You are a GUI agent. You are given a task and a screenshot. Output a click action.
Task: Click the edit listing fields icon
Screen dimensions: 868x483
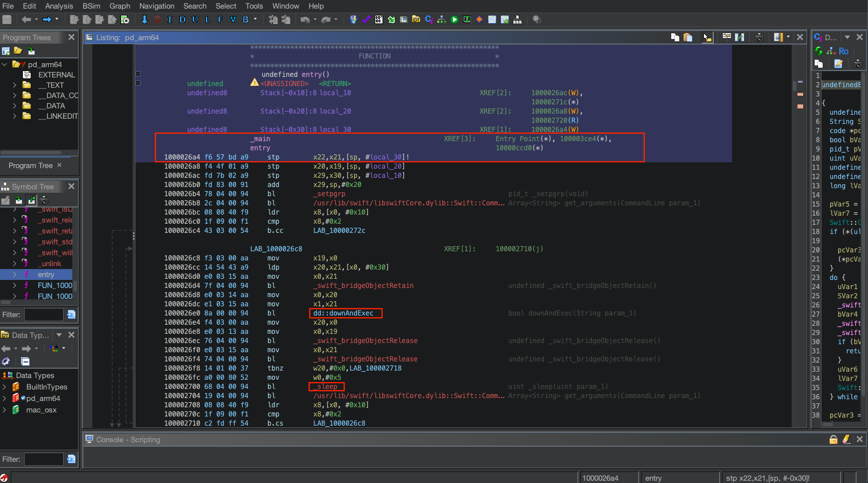coord(726,37)
